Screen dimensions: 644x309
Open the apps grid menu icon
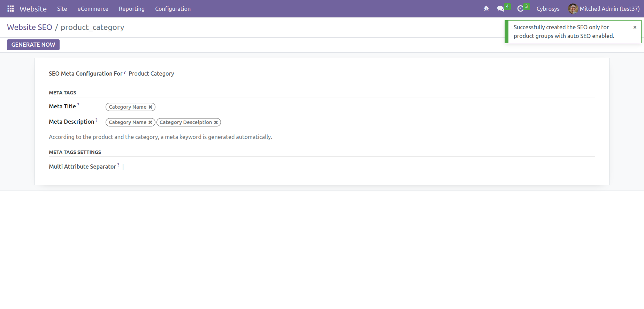click(x=11, y=9)
